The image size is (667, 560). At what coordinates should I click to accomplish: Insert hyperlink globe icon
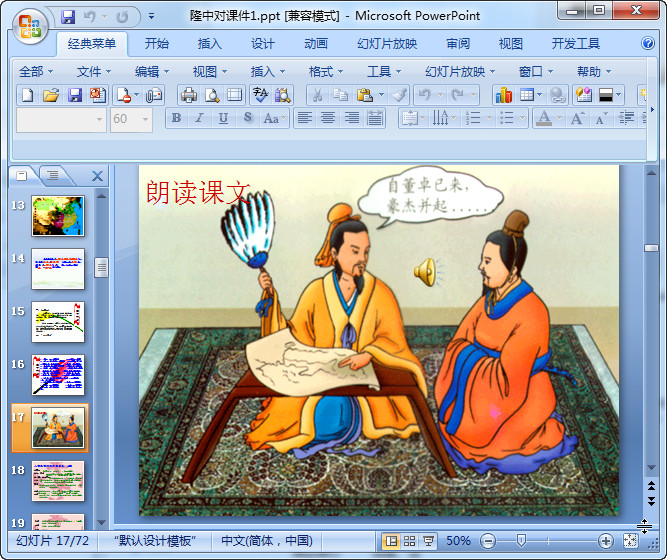557,95
